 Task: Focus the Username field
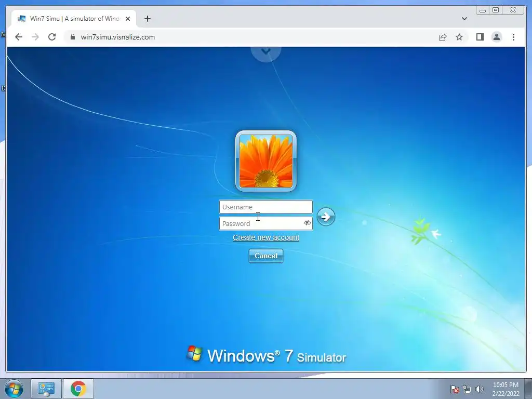coord(265,207)
